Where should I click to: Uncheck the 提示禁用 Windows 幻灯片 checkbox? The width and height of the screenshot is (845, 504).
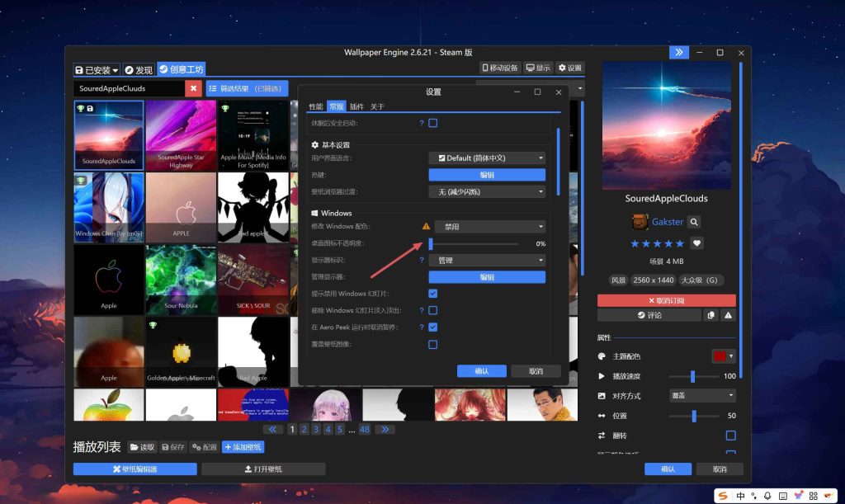(432, 294)
